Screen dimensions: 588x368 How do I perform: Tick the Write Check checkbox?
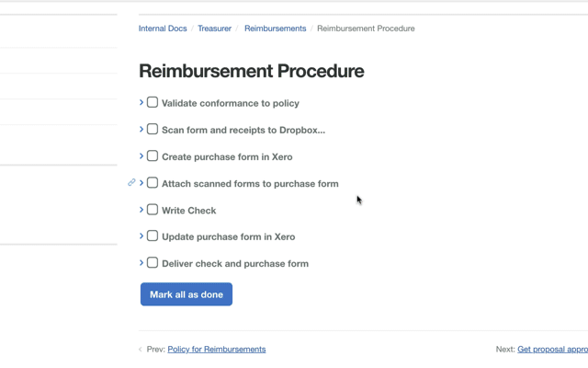point(153,209)
